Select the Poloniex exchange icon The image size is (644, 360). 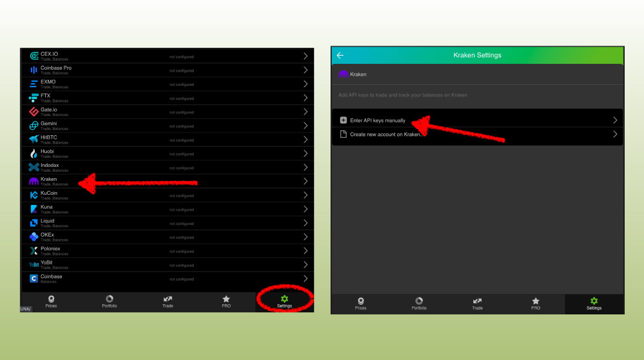(x=33, y=251)
